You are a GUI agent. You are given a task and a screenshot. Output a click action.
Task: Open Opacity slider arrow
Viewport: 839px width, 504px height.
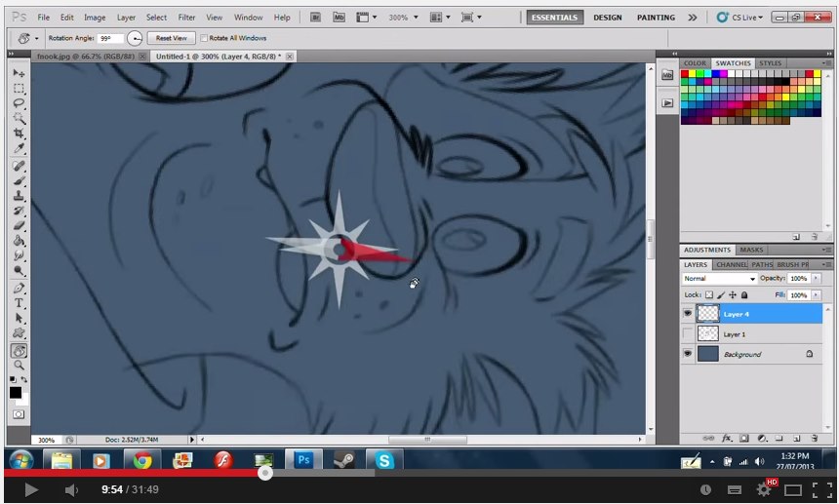point(816,279)
